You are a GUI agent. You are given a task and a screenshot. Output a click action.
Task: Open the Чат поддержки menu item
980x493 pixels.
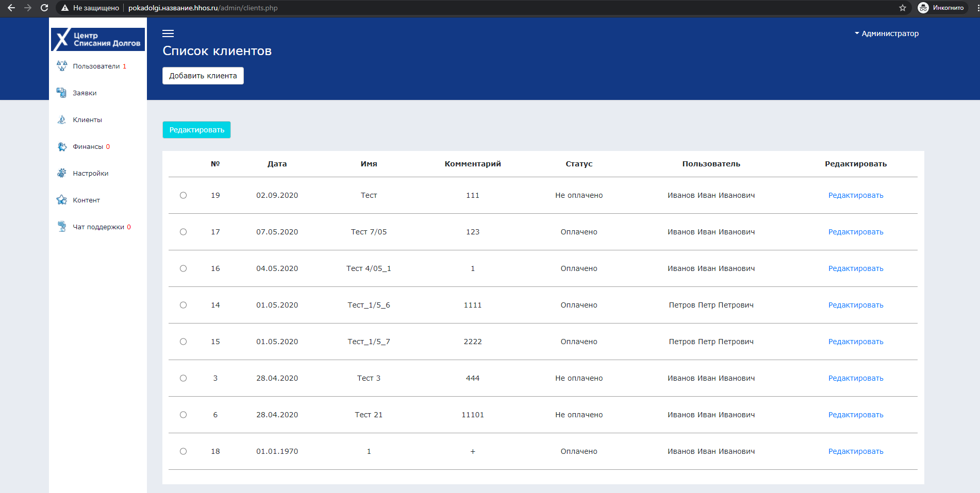(98, 227)
